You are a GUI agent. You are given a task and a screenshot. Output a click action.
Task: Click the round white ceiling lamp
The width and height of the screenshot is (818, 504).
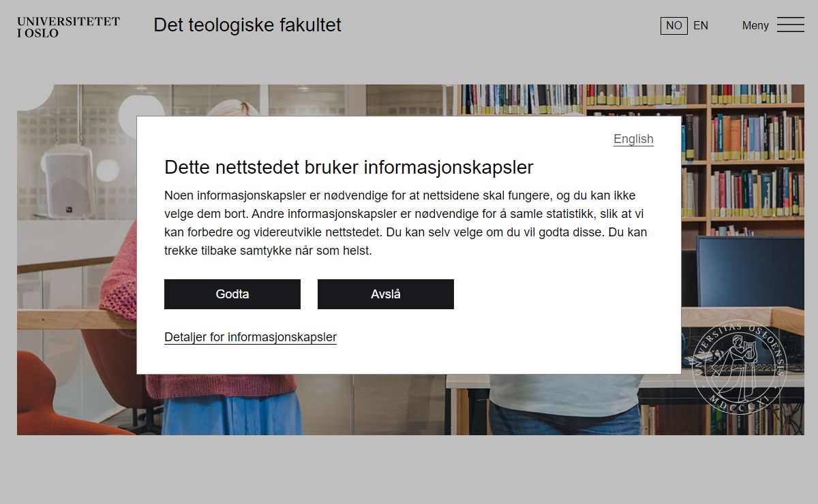click(142, 106)
